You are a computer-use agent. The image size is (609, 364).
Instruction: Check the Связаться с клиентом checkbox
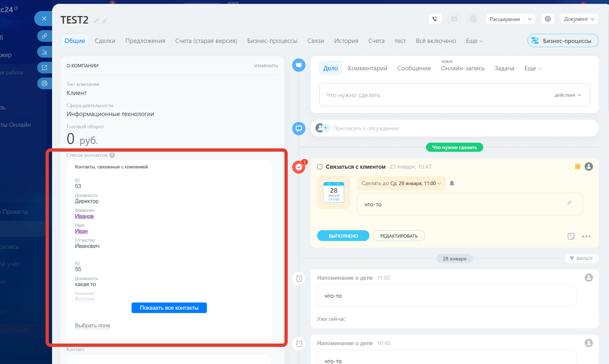click(320, 167)
